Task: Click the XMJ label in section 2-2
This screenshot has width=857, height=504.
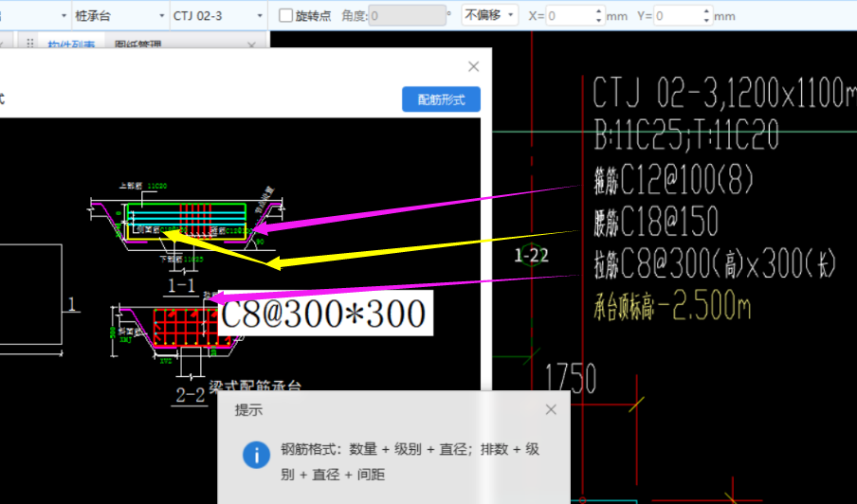Action: click(126, 339)
